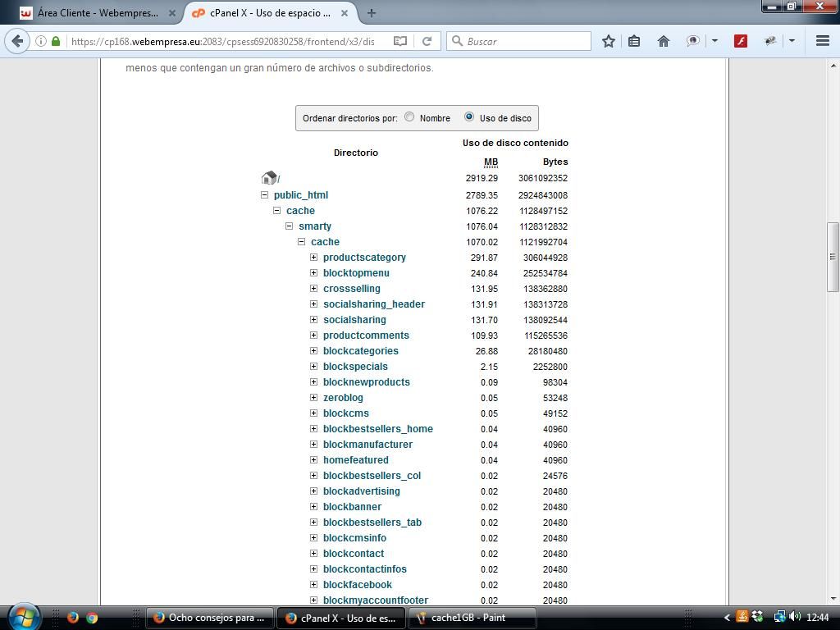Open the public_html directory link

click(x=301, y=195)
